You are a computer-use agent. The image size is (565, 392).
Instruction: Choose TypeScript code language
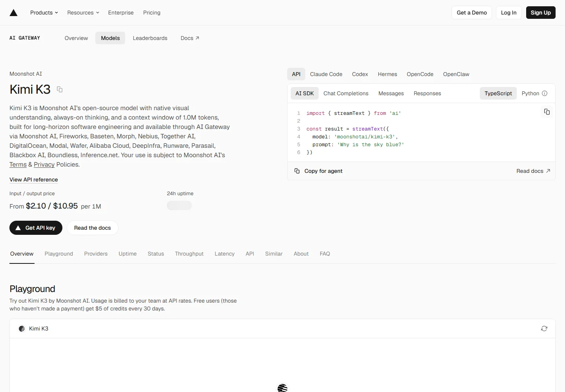point(498,93)
